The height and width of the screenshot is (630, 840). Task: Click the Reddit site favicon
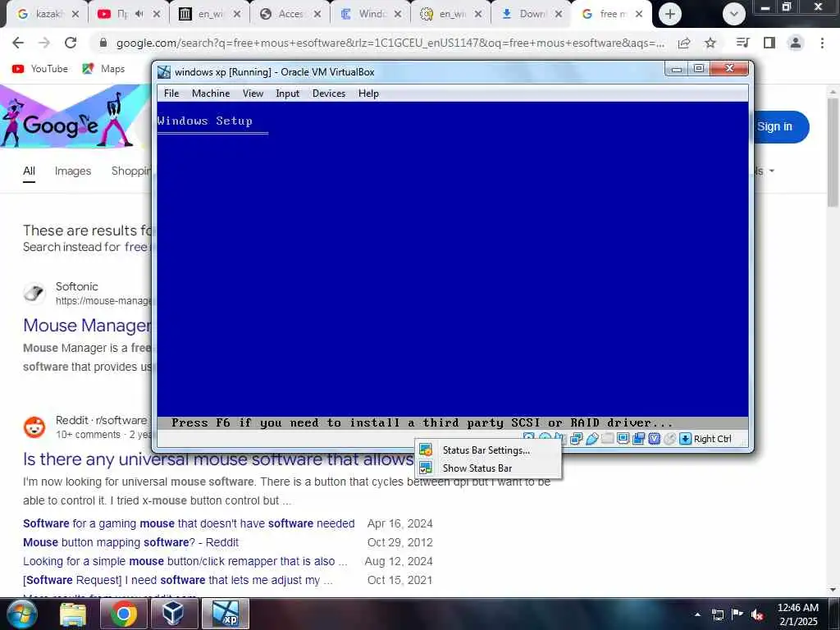[x=34, y=427]
